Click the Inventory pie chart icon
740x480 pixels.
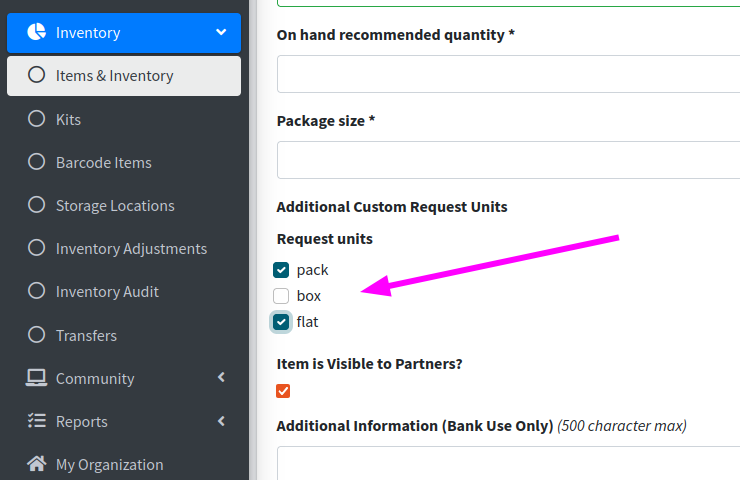36,32
